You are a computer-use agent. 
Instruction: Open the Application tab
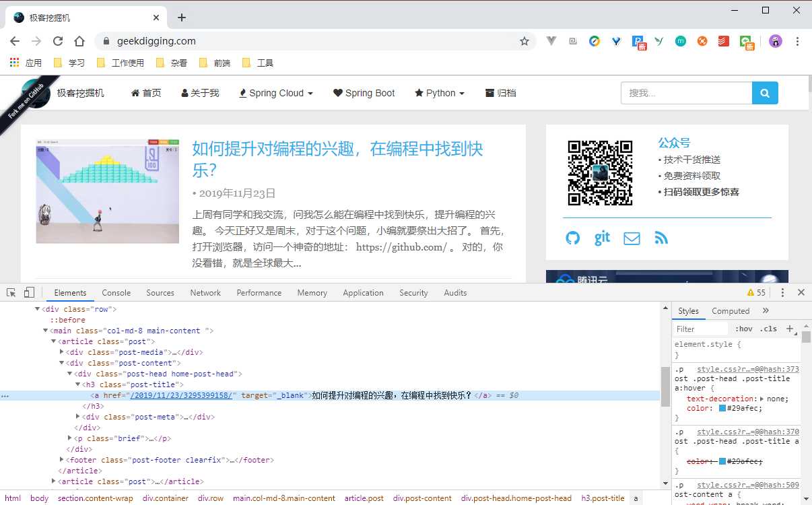[363, 293]
